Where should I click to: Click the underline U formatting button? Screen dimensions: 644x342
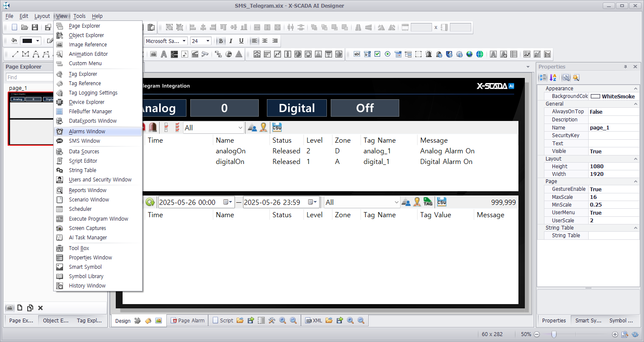tap(241, 41)
